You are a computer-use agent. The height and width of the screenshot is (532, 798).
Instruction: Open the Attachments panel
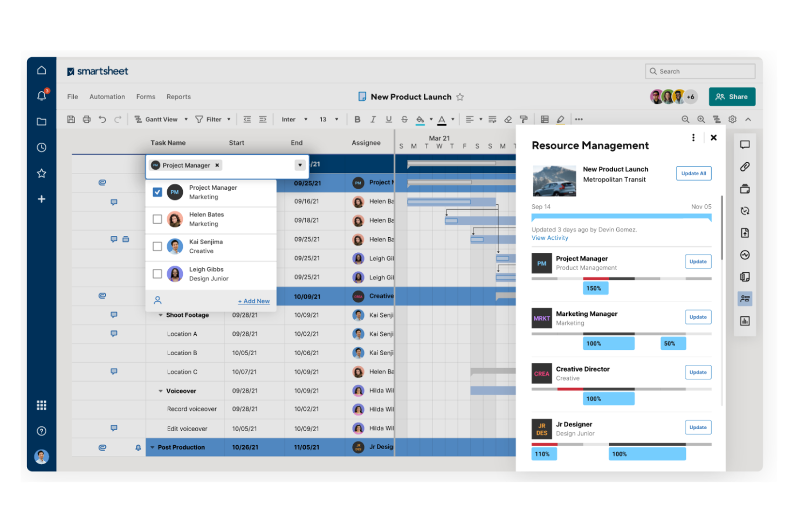coord(745,167)
